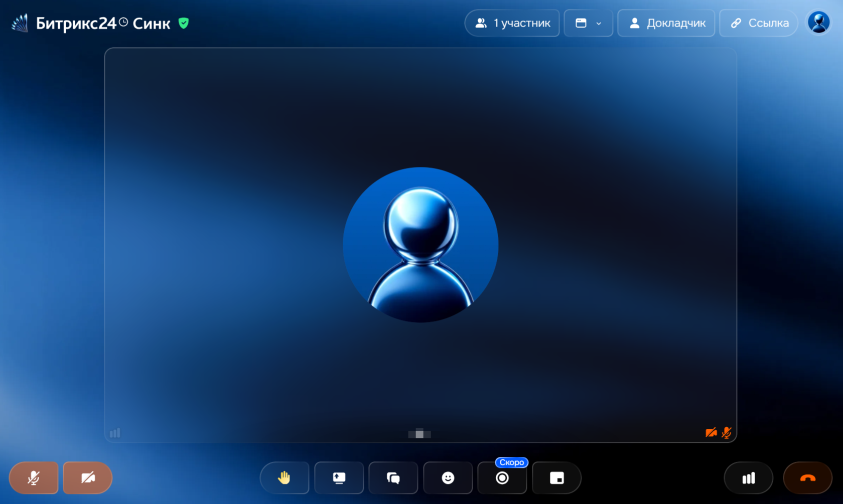
Task: Click the "Синк" title text
Action: click(x=152, y=24)
